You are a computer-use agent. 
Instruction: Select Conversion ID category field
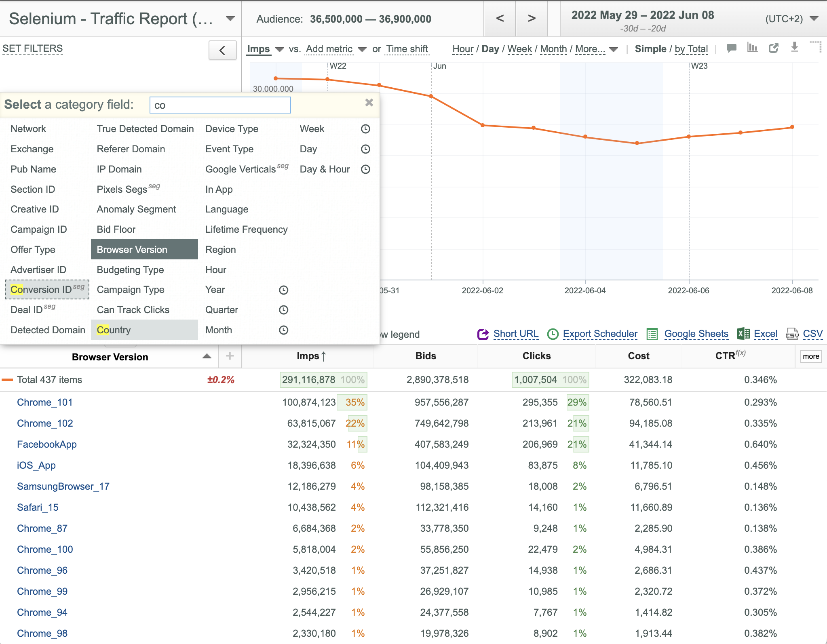click(x=47, y=289)
